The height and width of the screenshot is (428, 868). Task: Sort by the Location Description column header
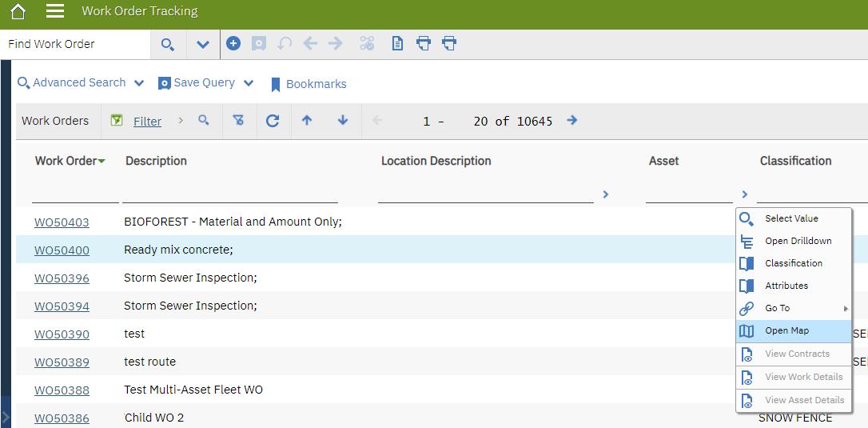436,161
